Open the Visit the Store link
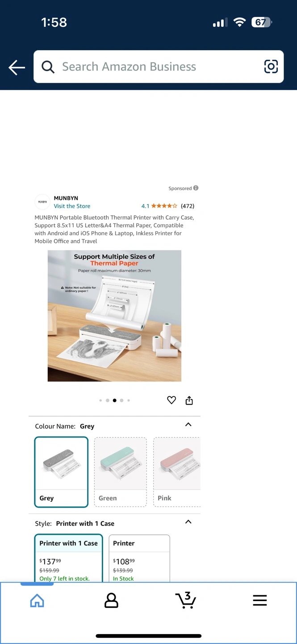 coord(72,206)
